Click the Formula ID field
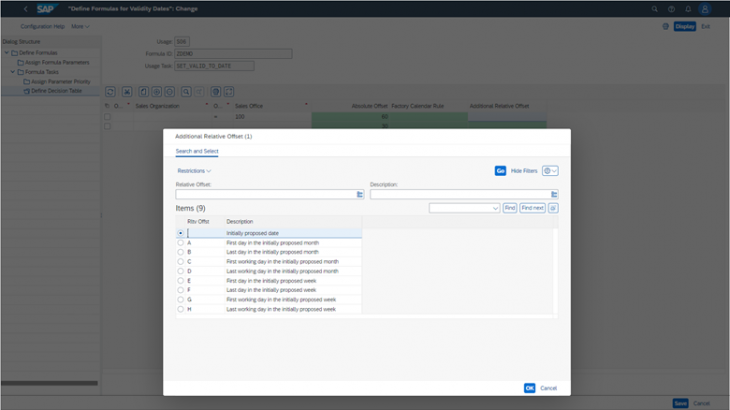 (x=233, y=54)
